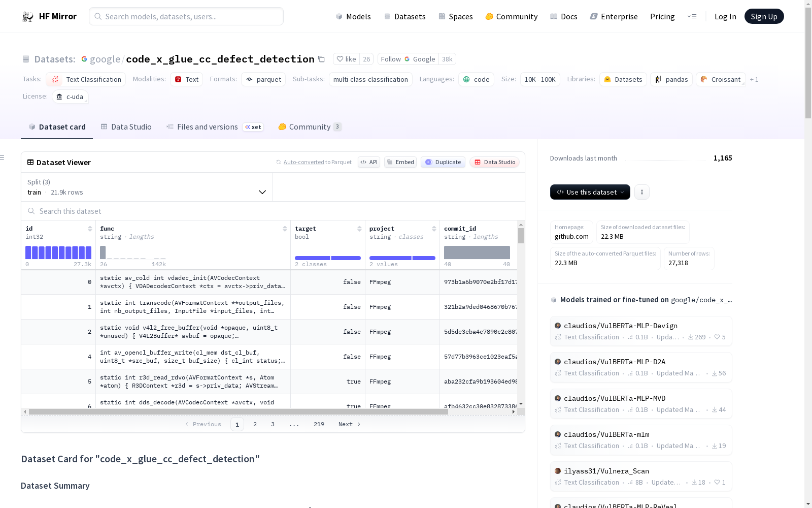Go to page 2 of the dataset
This screenshot has width=812, height=508.
click(x=255, y=424)
